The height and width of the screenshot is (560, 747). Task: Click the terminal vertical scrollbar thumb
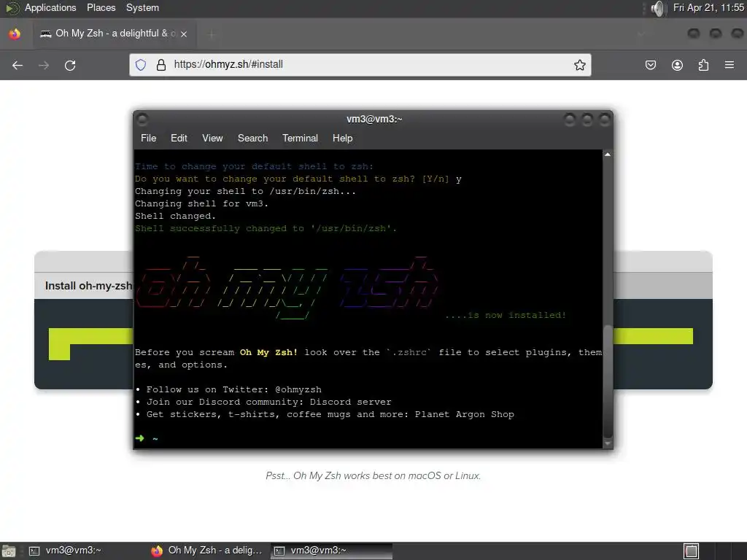tap(608, 381)
